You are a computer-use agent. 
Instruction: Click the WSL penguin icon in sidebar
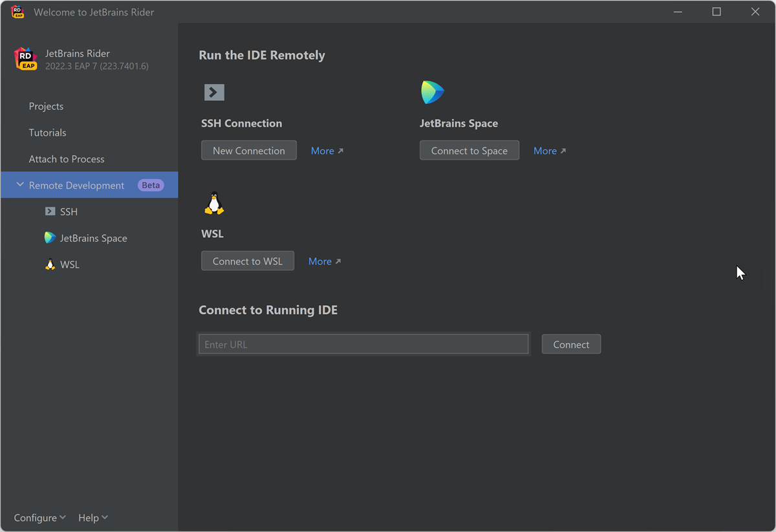point(50,264)
